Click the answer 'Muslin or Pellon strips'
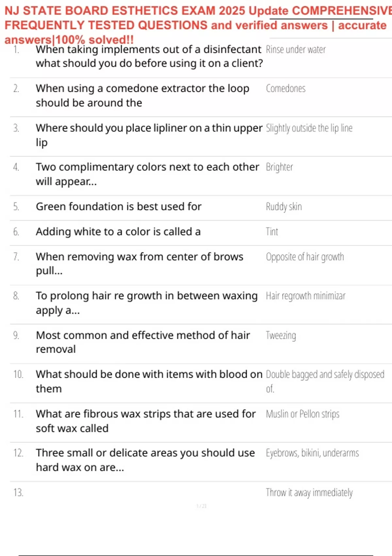 (302, 414)
